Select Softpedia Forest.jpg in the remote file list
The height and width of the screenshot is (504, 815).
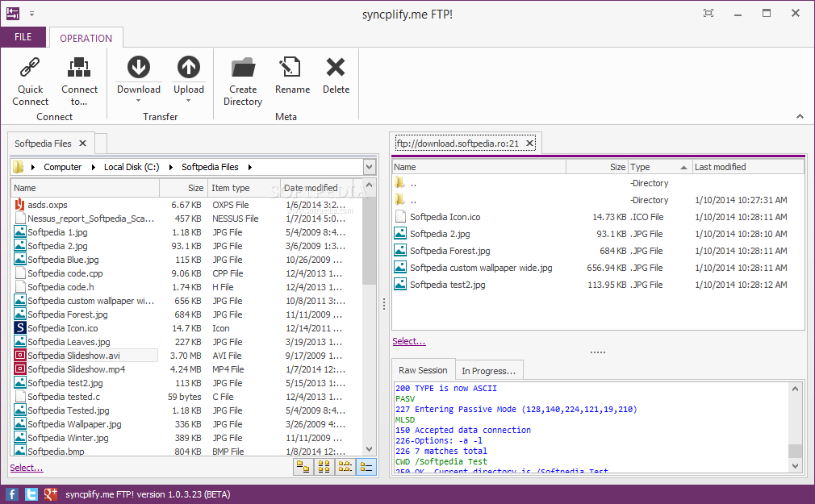click(x=449, y=251)
